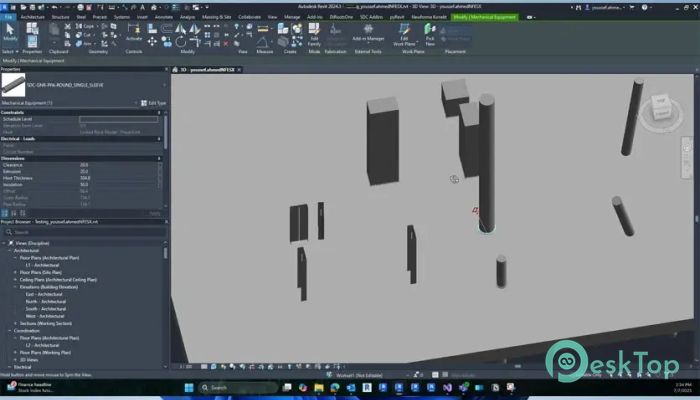The width and height of the screenshot is (700, 400).
Task: Collapse the Constraints properties section
Action: [159, 112]
